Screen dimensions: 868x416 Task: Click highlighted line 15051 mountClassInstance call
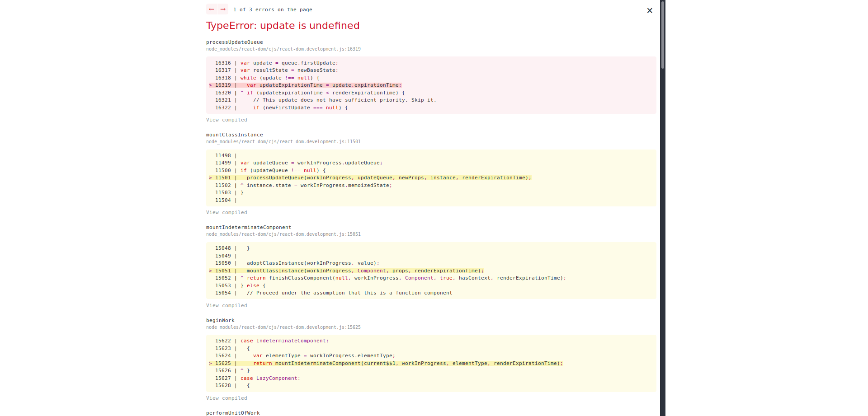[346, 271]
